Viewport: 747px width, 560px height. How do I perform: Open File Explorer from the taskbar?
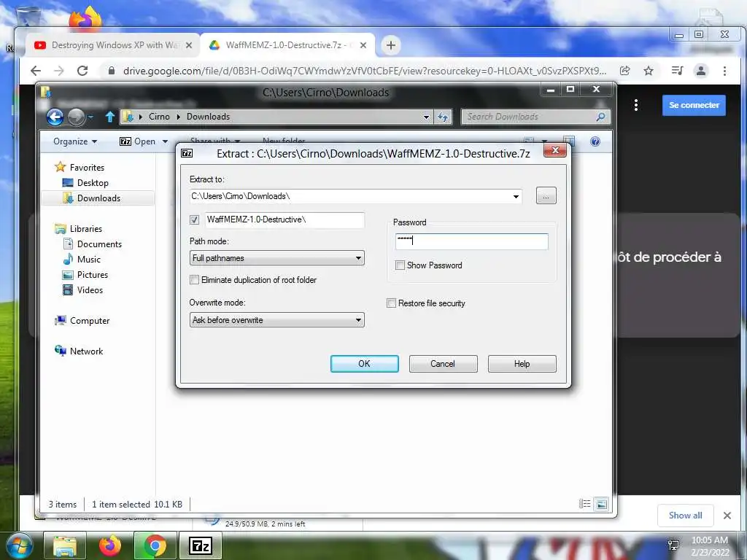pyautogui.click(x=65, y=546)
